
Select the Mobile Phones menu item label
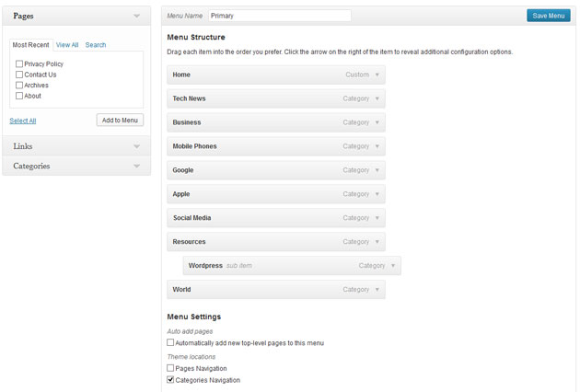tap(194, 146)
